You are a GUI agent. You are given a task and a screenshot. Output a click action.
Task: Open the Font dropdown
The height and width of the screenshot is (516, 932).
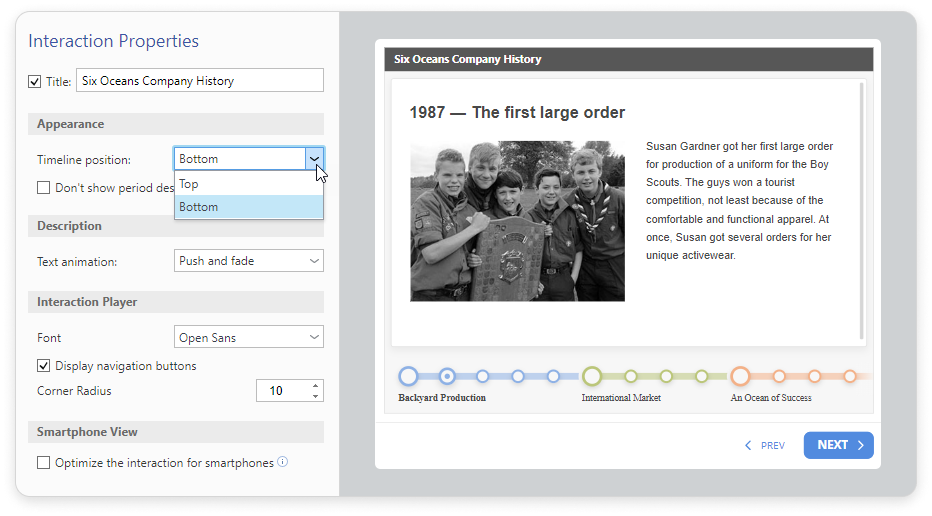tap(249, 338)
